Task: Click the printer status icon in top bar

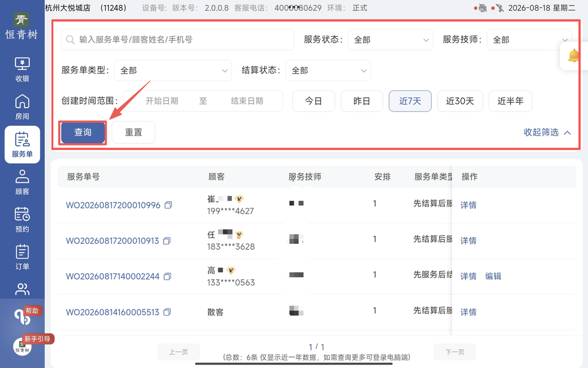Action: [482, 8]
